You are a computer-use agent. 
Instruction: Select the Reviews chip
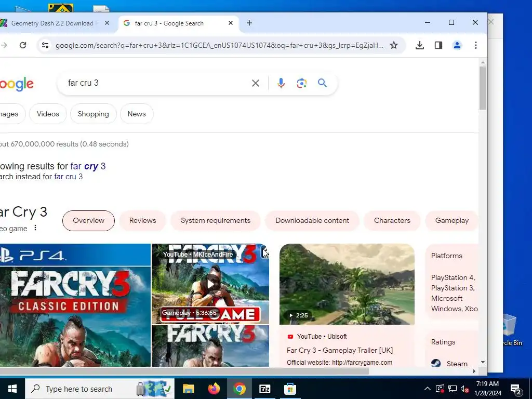click(142, 220)
